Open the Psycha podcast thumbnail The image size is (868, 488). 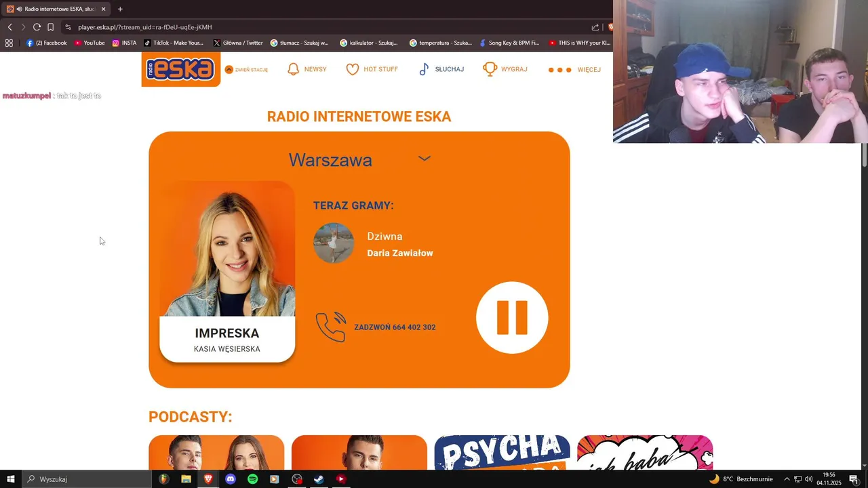click(502, 452)
